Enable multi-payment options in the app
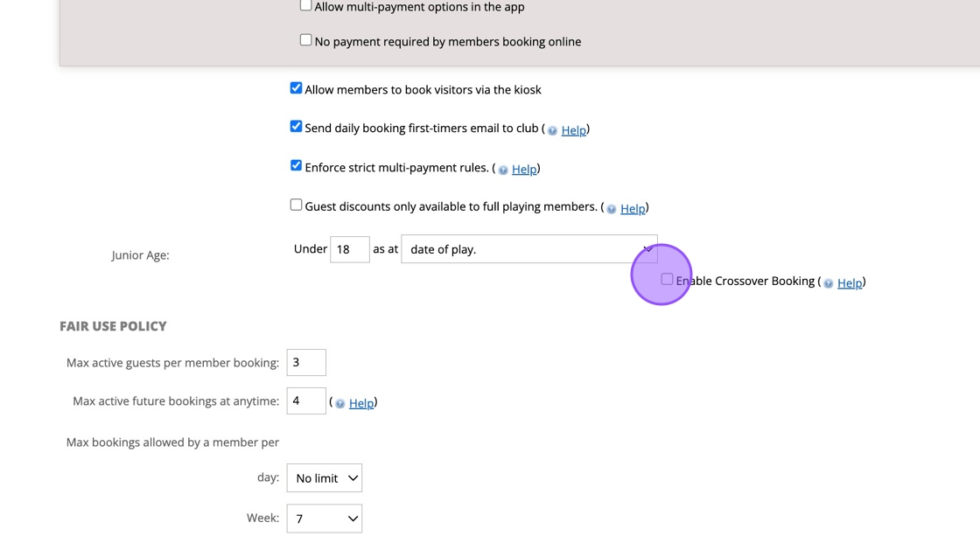The image size is (980, 550). pos(305,5)
